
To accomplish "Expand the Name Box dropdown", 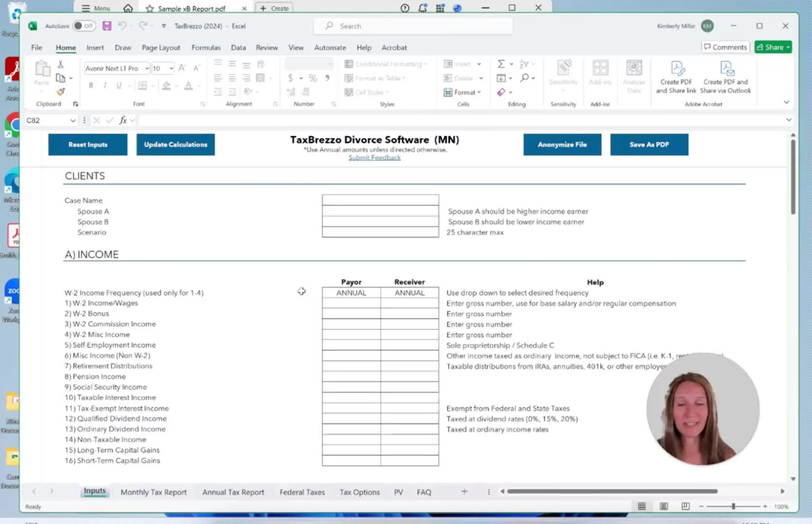I will [73, 120].
